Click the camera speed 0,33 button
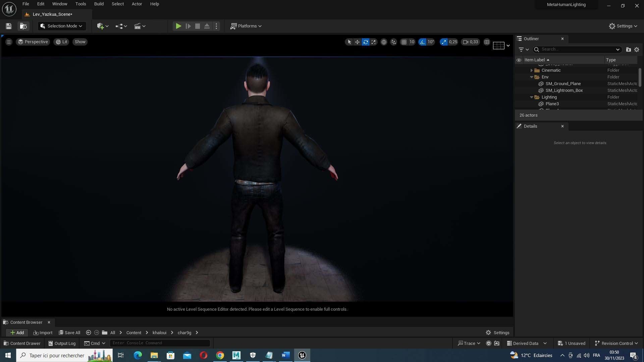Screen dimensions: 644x362 tap(470, 42)
